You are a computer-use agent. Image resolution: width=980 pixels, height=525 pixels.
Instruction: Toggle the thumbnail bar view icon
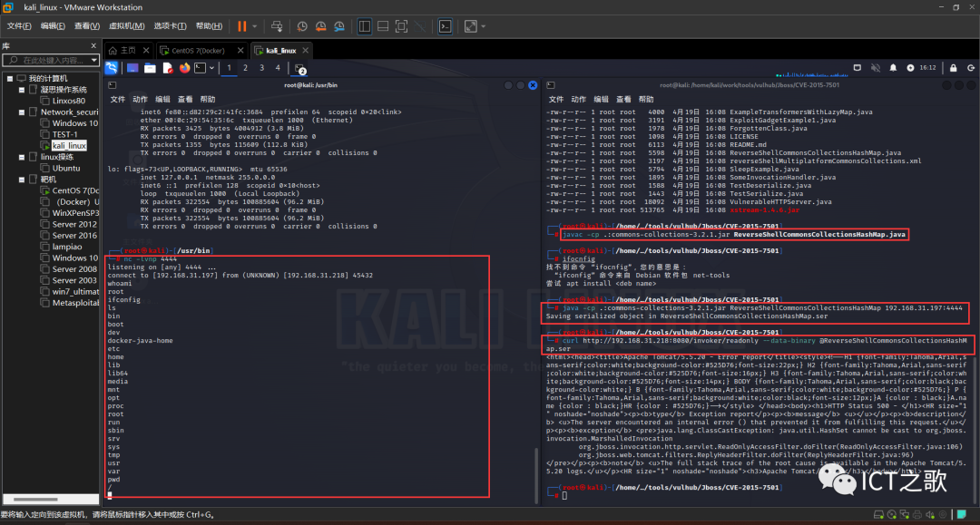click(383, 26)
